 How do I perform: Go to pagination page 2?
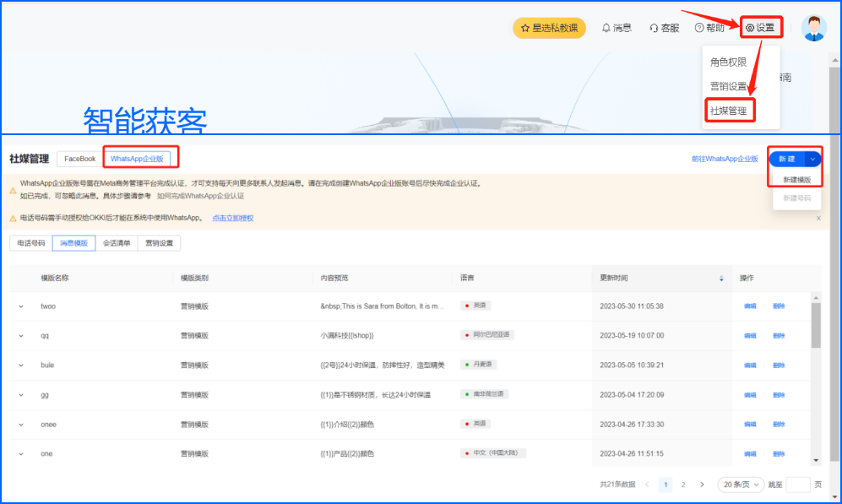point(683,485)
